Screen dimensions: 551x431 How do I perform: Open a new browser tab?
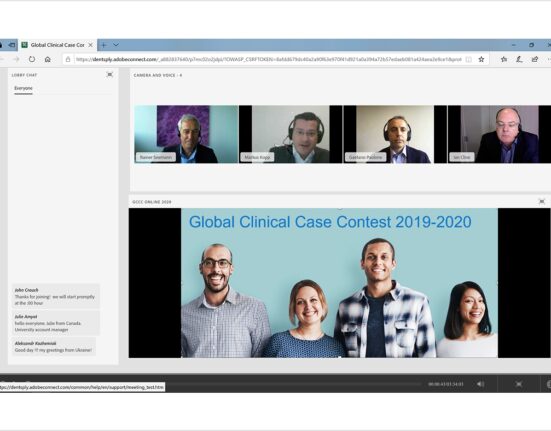(104, 45)
